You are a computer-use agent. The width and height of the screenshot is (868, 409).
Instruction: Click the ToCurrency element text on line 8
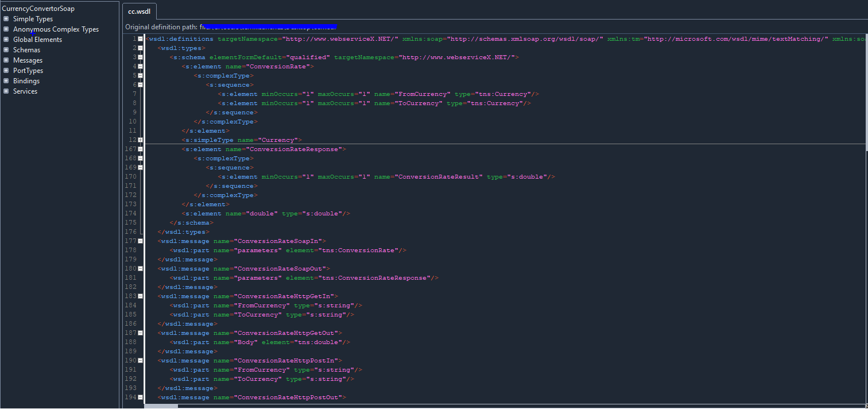point(374,103)
